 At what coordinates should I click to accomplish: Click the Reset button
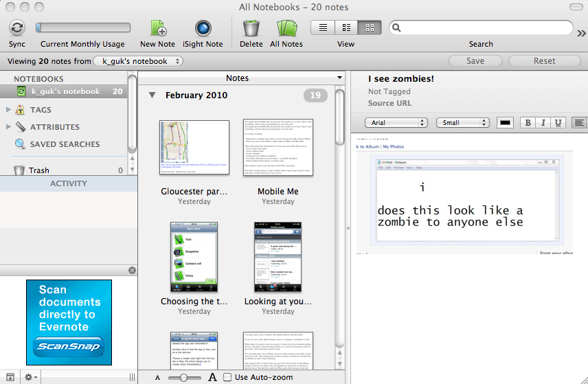(544, 61)
